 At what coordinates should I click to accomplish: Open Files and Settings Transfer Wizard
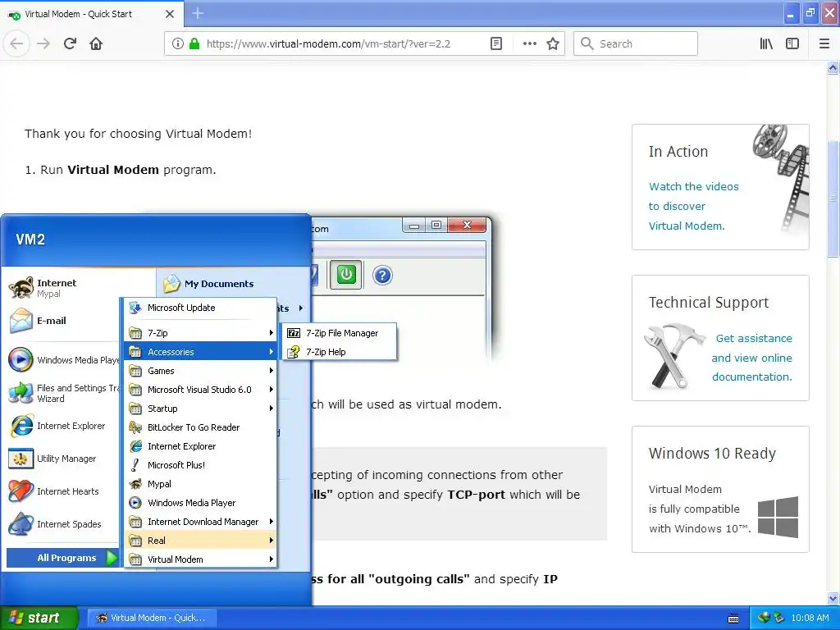tap(63, 393)
